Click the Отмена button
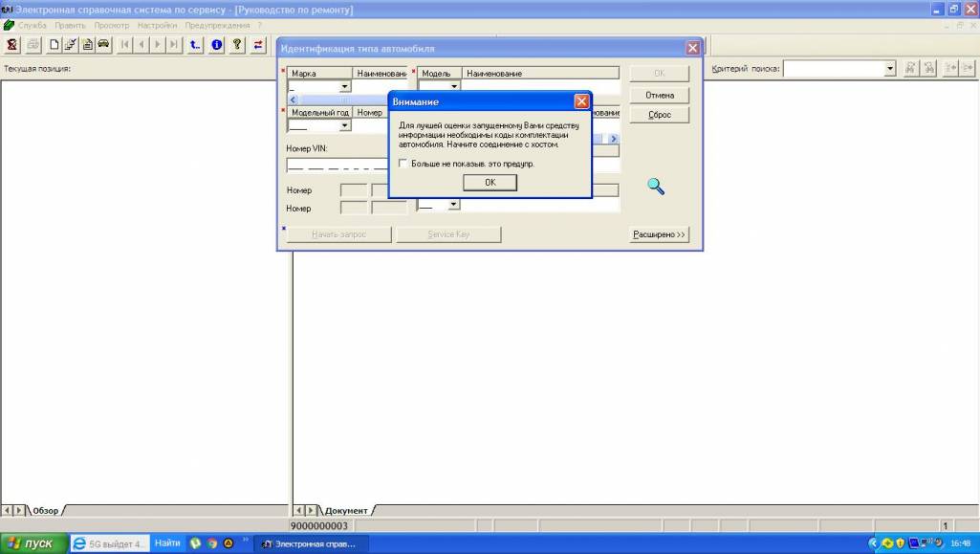The image size is (980, 554). tap(659, 95)
